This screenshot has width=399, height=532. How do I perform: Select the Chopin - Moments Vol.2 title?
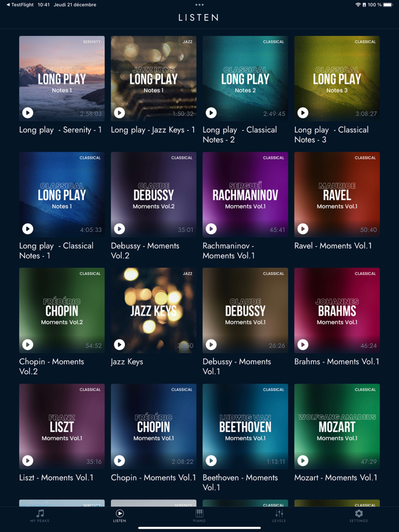(52, 366)
